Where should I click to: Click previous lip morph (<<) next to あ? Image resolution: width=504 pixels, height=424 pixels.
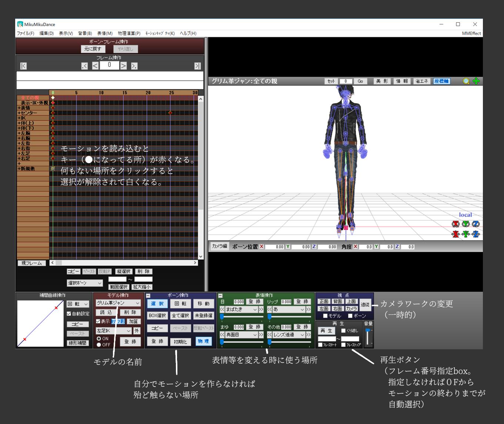click(x=270, y=309)
